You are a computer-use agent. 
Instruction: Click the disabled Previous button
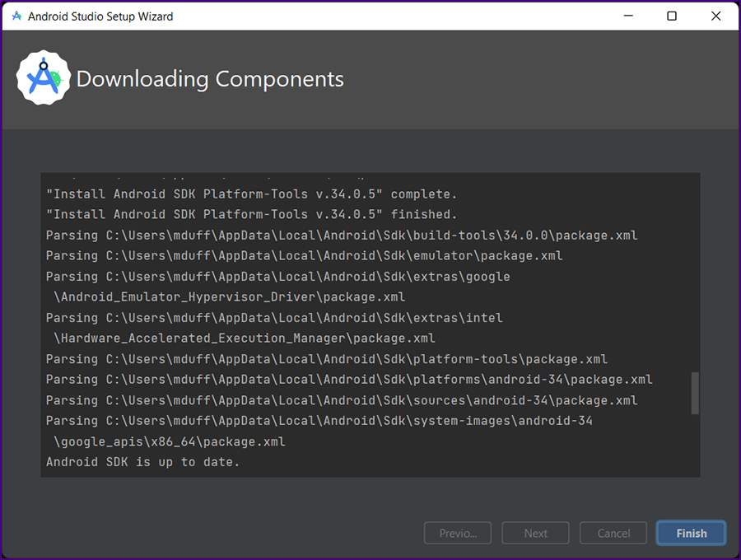pyautogui.click(x=458, y=533)
